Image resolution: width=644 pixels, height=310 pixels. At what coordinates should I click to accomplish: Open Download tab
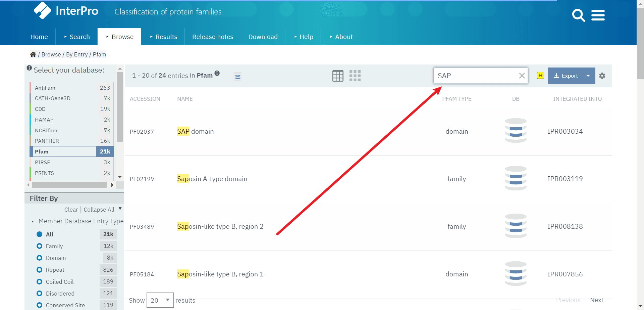point(263,37)
